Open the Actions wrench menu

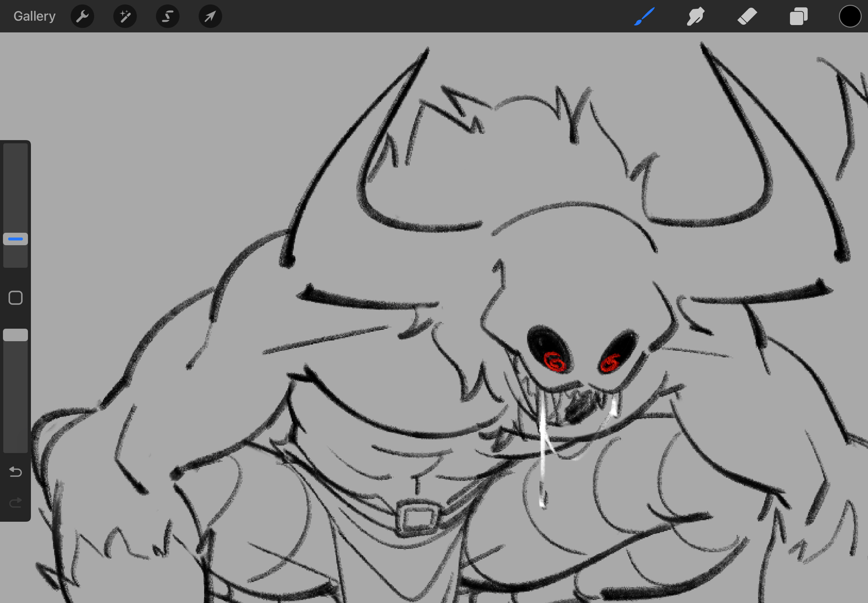click(x=82, y=16)
